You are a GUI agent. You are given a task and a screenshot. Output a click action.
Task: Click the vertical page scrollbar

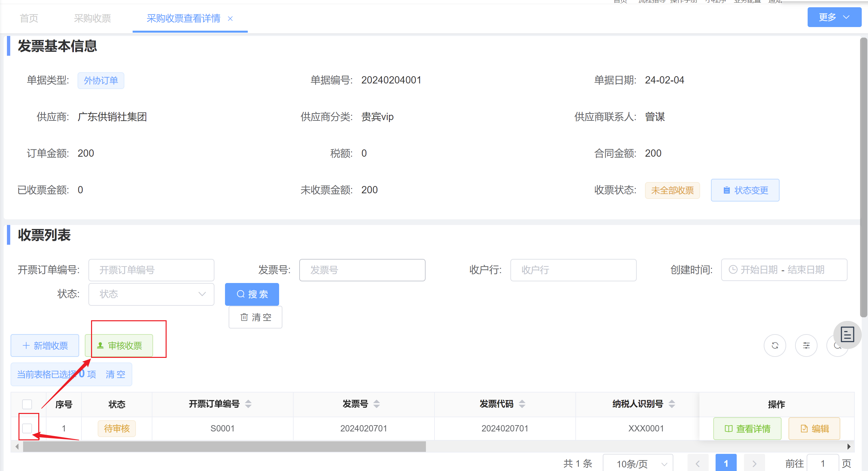863,177
